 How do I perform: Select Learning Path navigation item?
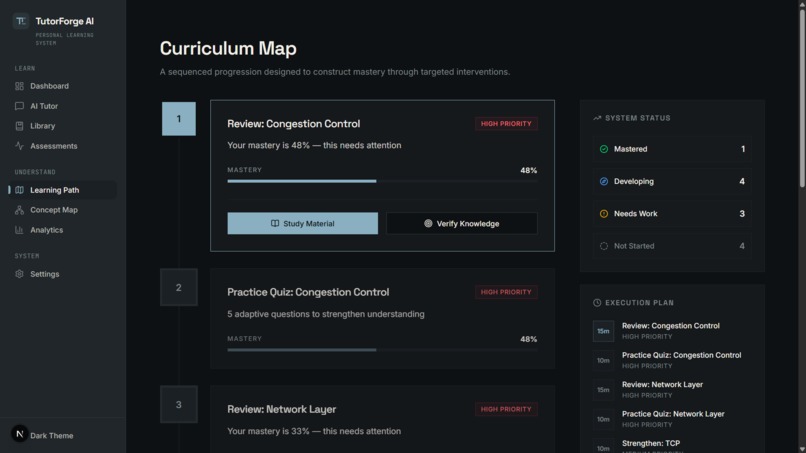[63, 190]
